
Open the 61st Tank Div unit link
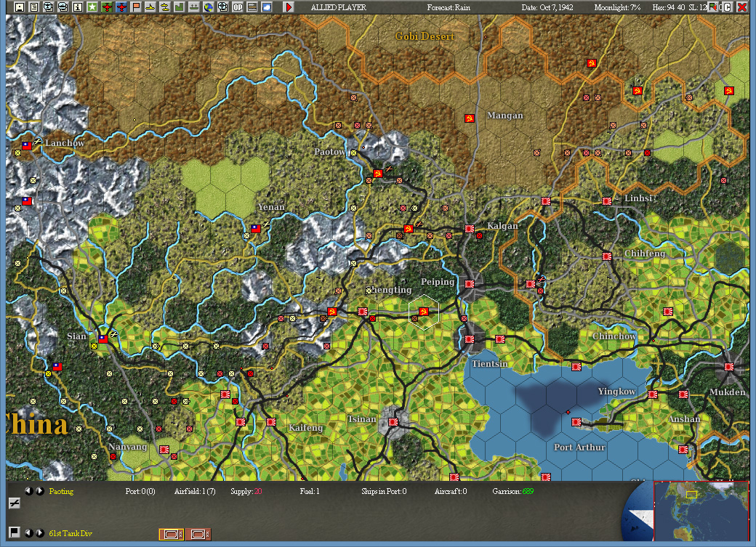coord(71,533)
